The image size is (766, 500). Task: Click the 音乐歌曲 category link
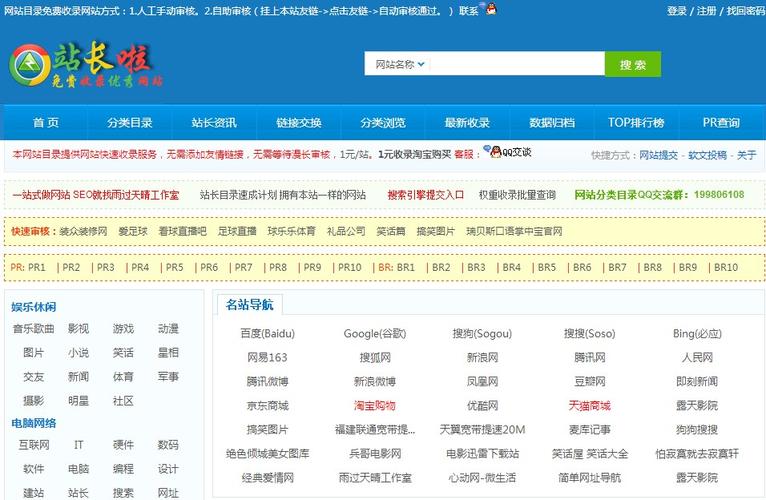click(34, 329)
